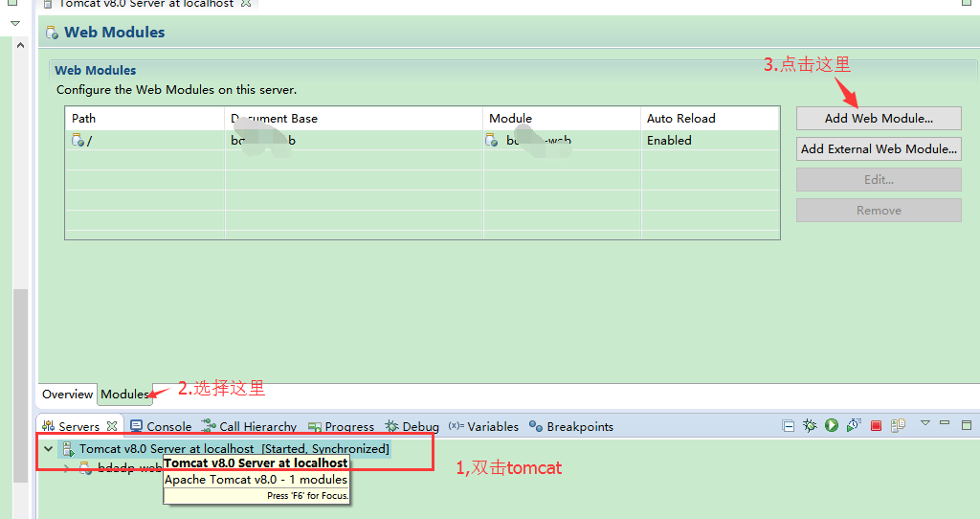
Task: Close the Servers view tab X
Action: coord(112,426)
